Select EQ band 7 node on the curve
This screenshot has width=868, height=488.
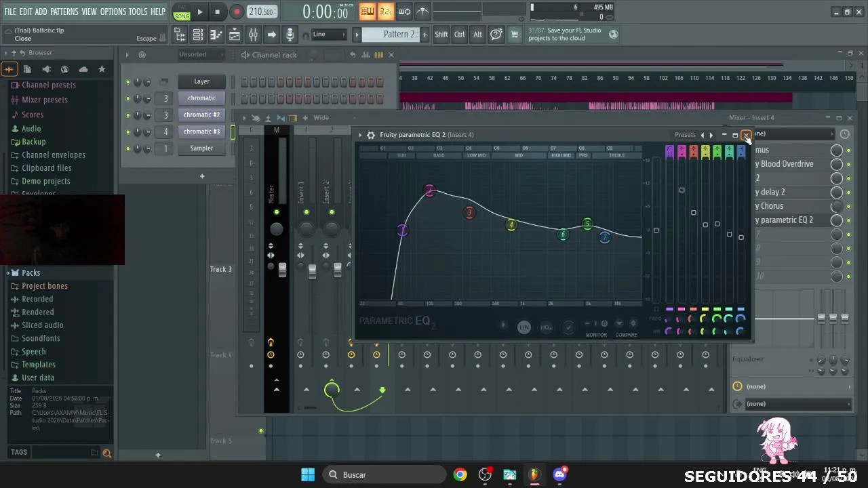(605, 237)
